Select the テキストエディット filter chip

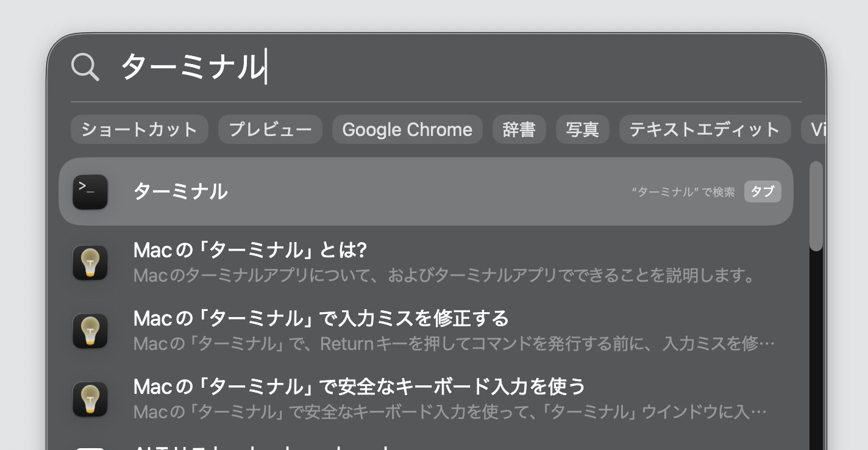[x=705, y=129]
